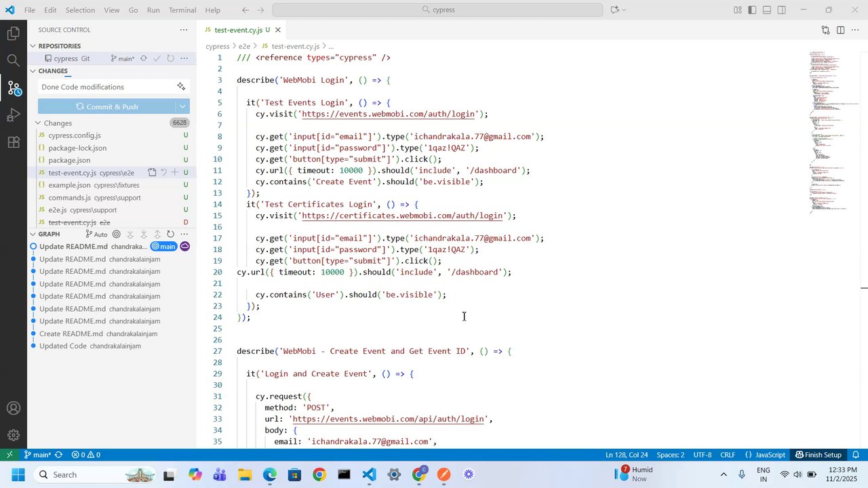Open the events.webmobi.com/auth/login link
The image size is (868, 488).
pos(389,114)
